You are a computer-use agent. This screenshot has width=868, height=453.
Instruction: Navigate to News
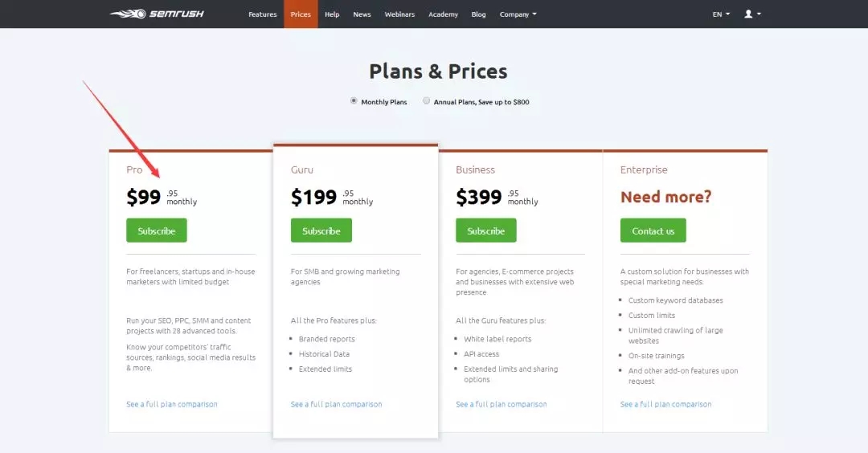pos(362,14)
